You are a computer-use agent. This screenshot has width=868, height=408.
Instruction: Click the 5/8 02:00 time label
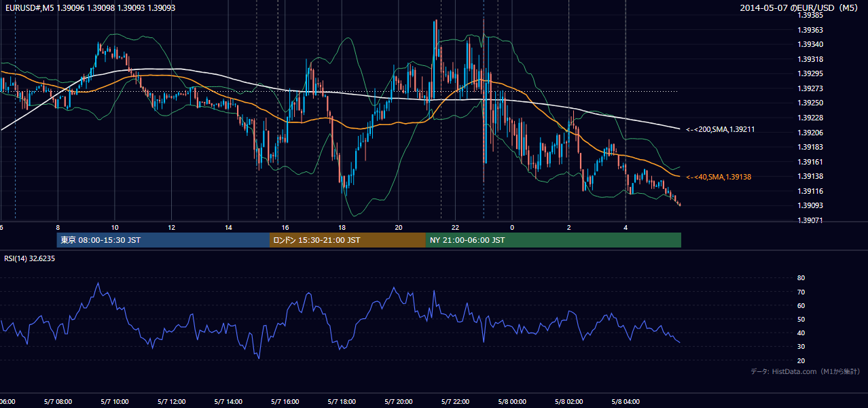[569, 402]
